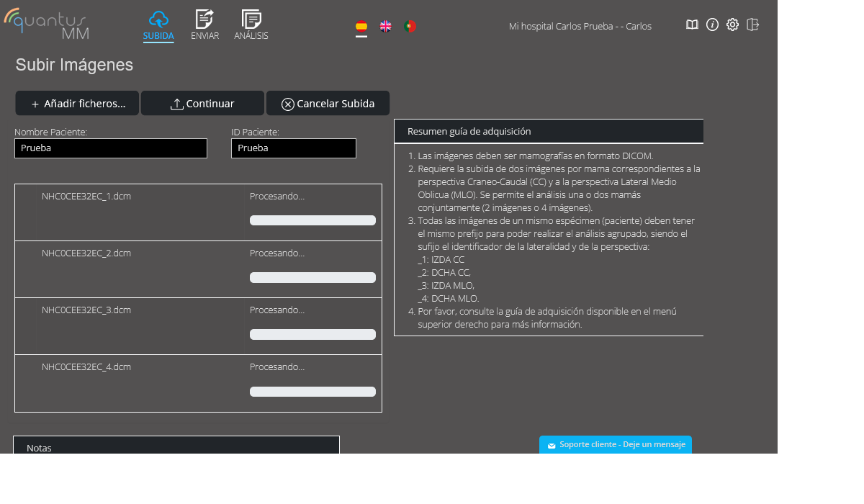Focus the Nombre Paciente field
The width and height of the screenshot is (864, 504).
point(111,148)
